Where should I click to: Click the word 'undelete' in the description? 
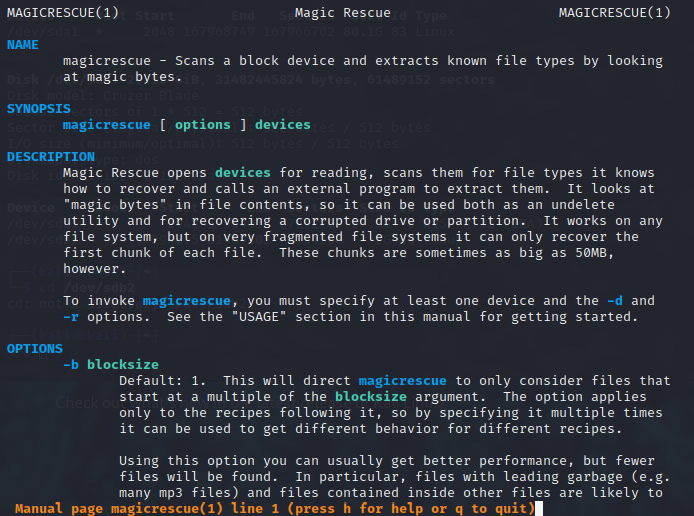[582, 204]
